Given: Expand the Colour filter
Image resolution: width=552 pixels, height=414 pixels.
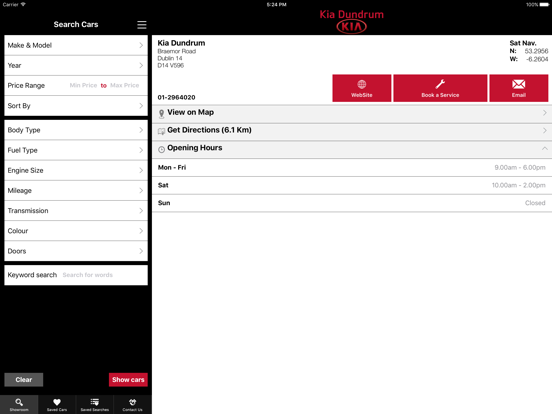Looking at the screenshot, I should (76, 231).
